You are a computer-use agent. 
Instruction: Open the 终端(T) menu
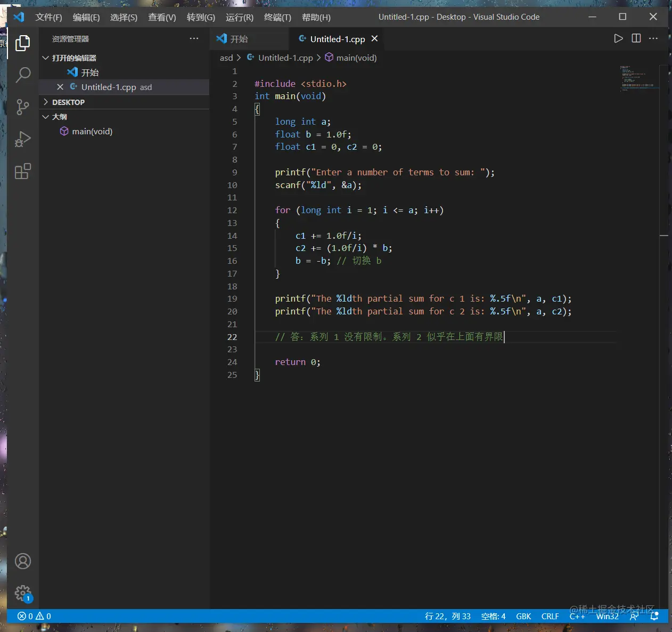click(277, 17)
